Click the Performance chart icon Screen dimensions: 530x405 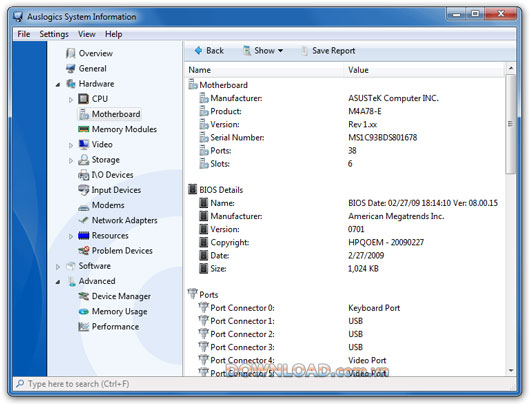click(83, 327)
